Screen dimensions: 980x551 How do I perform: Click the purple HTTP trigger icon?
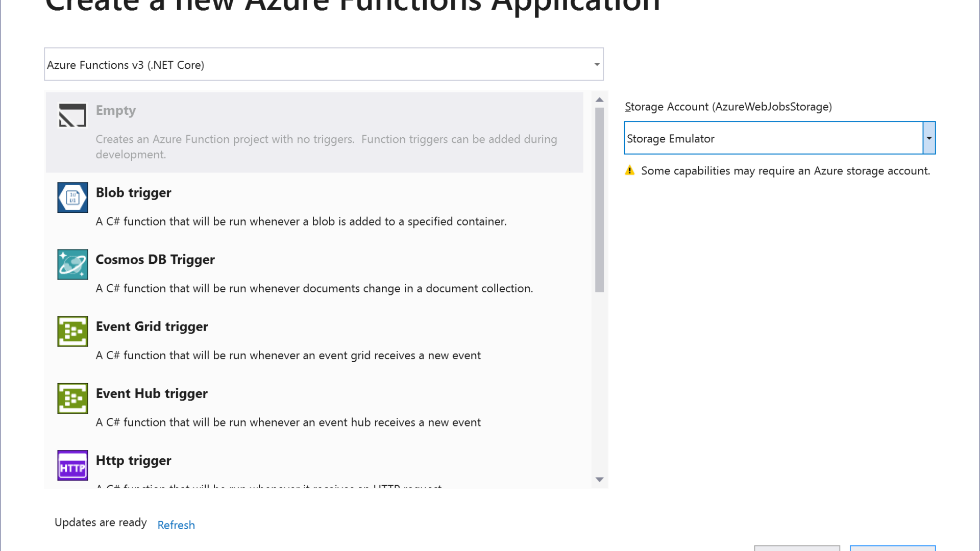click(x=72, y=465)
